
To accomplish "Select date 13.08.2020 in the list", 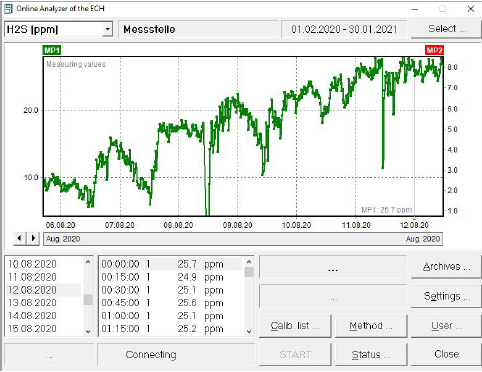I will (x=44, y=303).
